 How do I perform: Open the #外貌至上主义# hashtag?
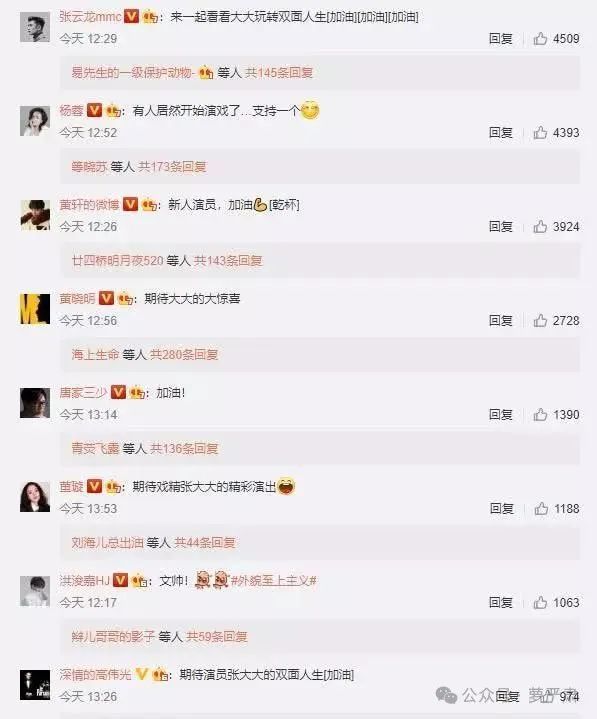click(274, 581)
